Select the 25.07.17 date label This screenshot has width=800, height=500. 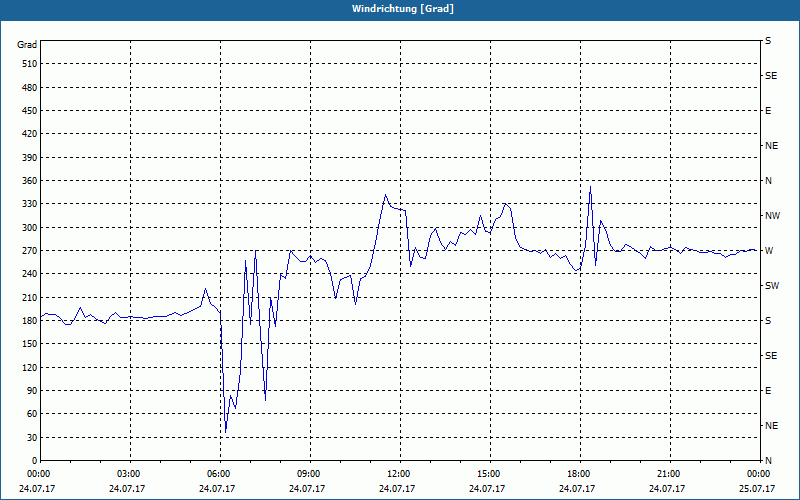point(757,488)
